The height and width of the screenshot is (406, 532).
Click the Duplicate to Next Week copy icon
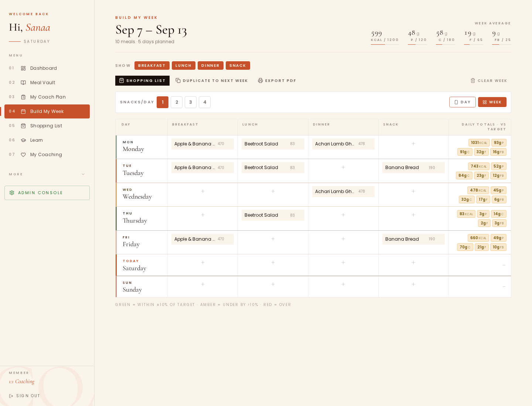point(178,80)
